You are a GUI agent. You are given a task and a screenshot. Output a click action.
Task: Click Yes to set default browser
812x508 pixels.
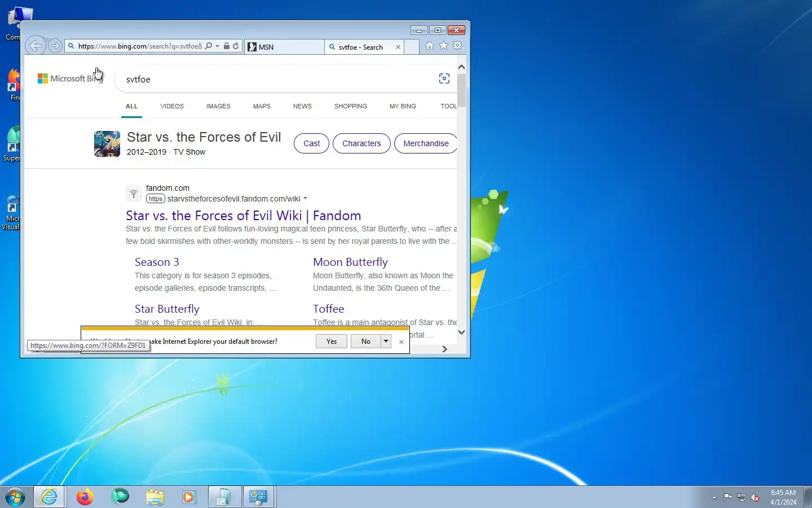(x=332, y=341)
